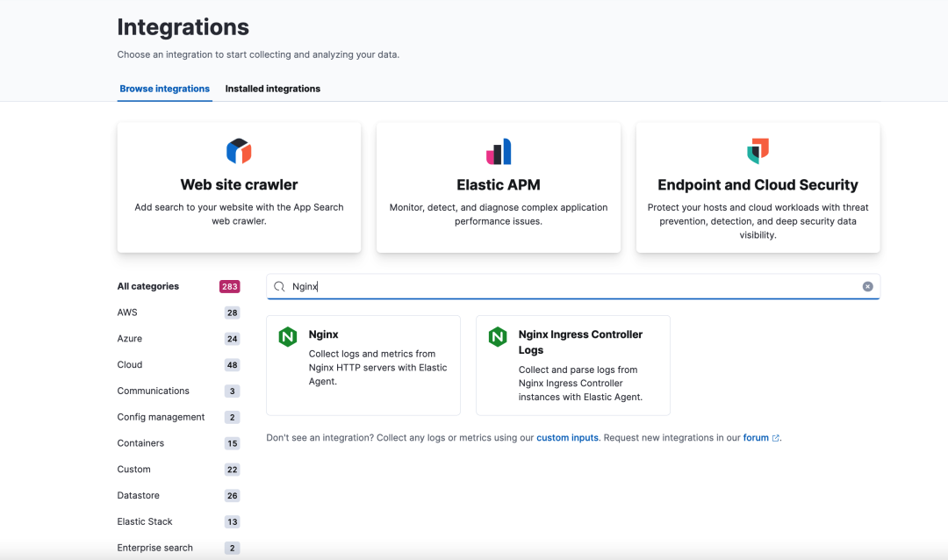948x560 pixels.
Task: Select the Azure category filter
Action: (x=130, y=339)
